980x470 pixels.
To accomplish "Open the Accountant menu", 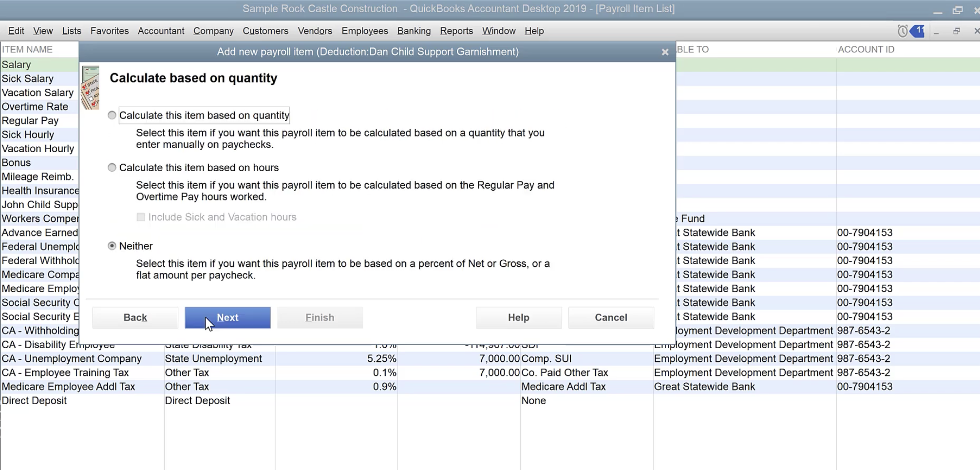I will [x=161, y=31].
